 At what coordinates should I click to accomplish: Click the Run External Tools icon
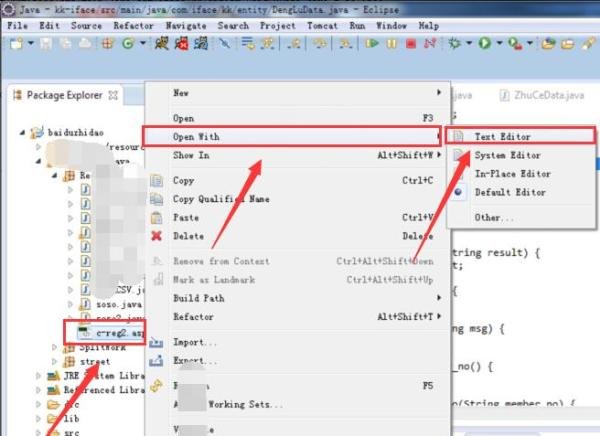[515, 44]
